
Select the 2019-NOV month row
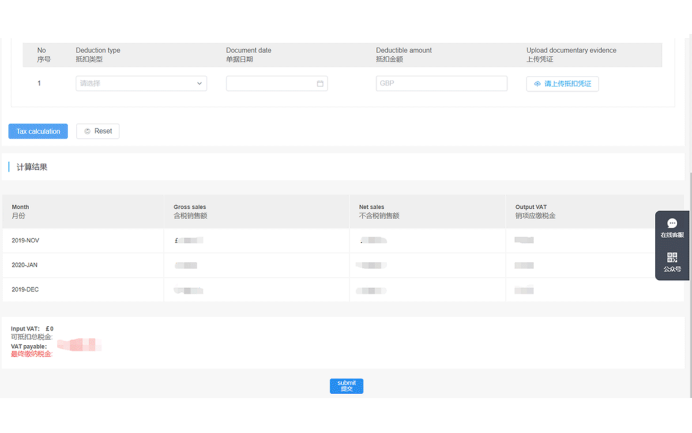pyautogui.click(x=26, y=241)
